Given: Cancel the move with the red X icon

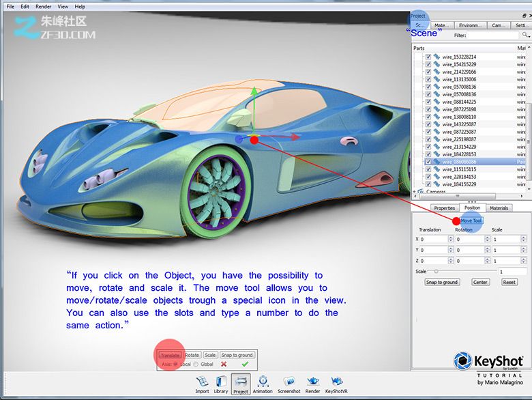Looking at the screenshot, I should [224, 364].
